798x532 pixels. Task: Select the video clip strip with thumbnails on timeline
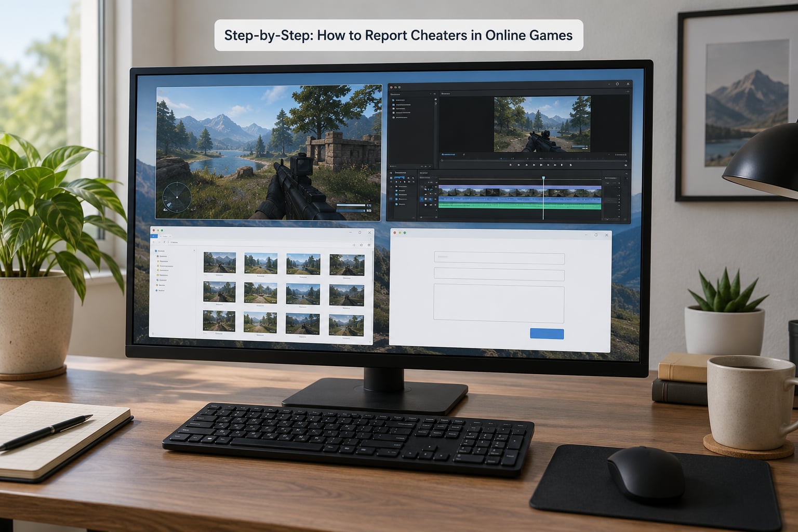coord(520,192)
